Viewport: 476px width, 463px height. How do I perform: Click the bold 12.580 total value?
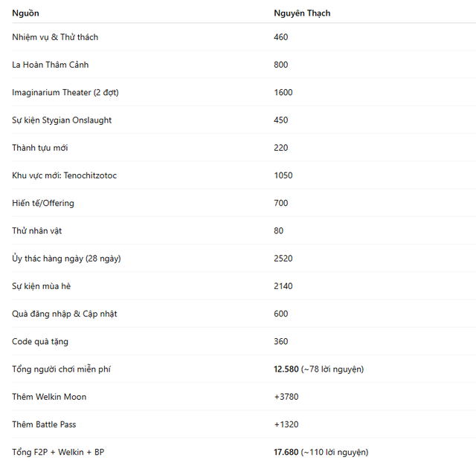coord(286,369)
